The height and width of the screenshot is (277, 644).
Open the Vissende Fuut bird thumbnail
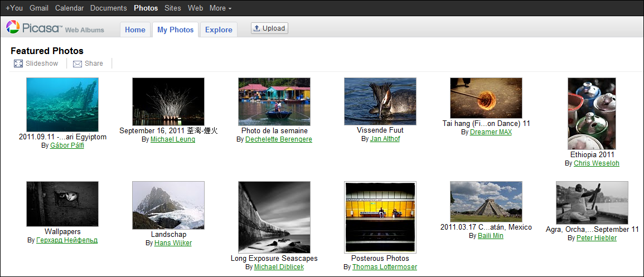380,101
